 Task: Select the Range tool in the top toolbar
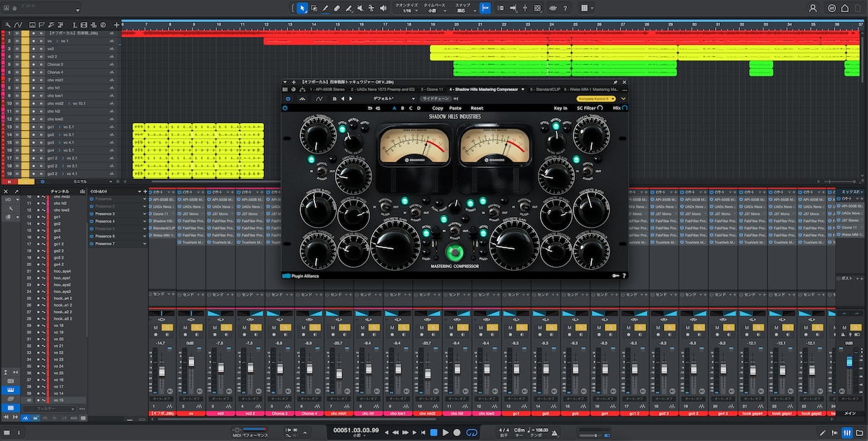[314, 8]
